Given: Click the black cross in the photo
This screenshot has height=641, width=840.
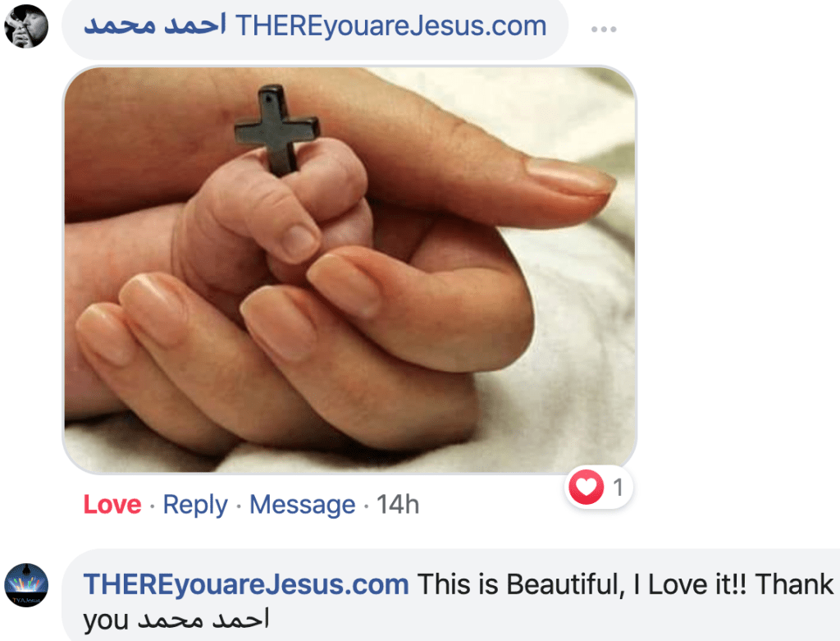Looking at the screenshot, I should (277, 130).
